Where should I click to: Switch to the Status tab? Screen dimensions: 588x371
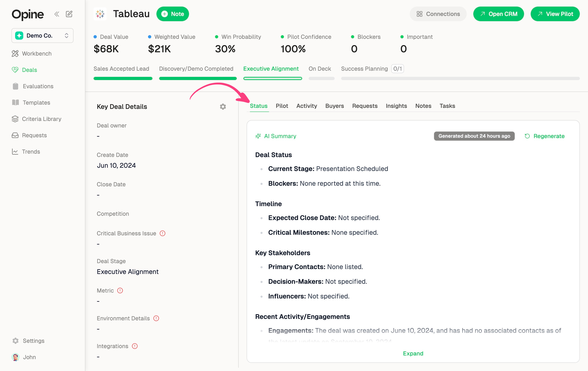(259, 106)
